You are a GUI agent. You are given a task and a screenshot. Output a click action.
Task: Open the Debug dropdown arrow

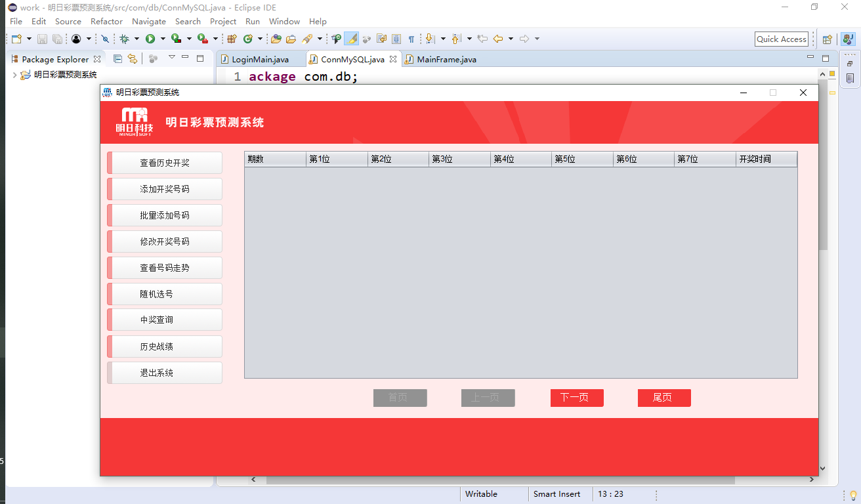pyautogui.click(x=136, y=39)
